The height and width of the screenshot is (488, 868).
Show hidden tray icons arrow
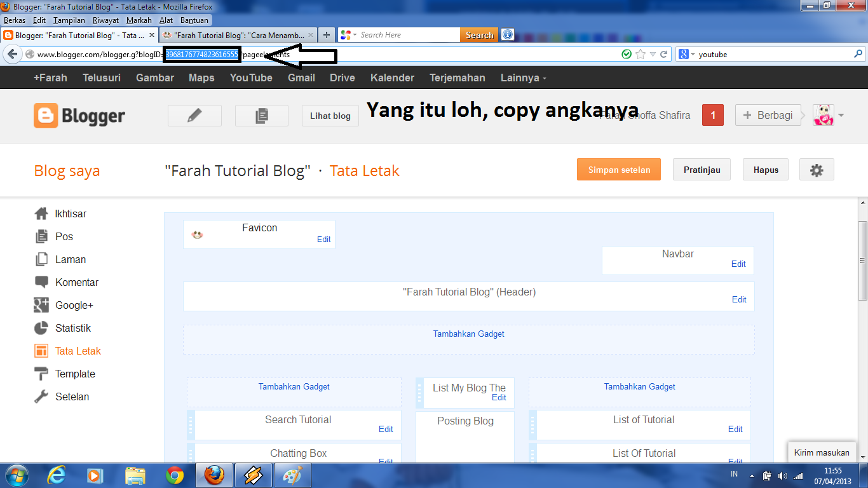tap(752, 475)
